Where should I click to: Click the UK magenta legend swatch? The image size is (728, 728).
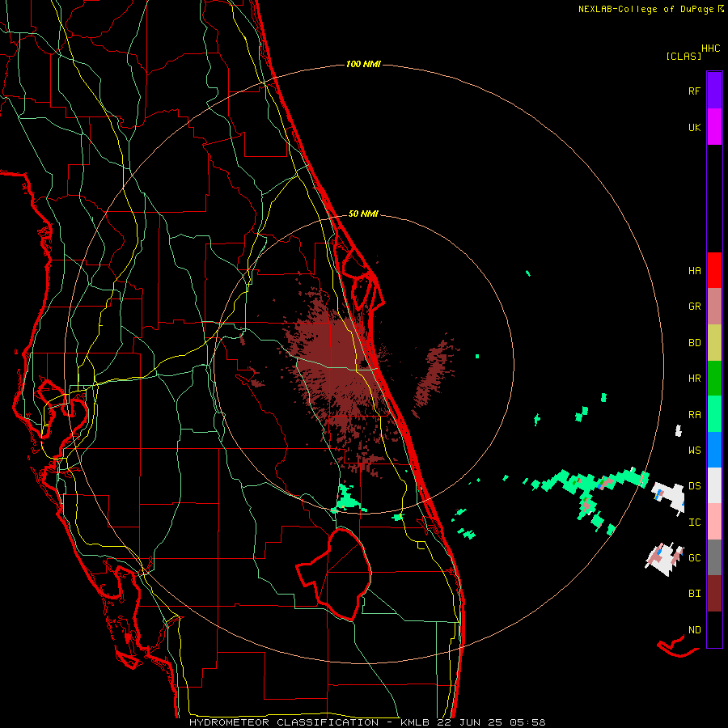coord(714,127)
